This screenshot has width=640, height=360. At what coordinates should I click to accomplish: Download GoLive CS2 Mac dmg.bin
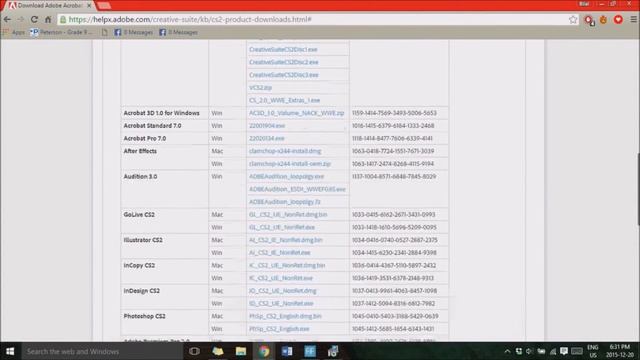tap(288, 214)
